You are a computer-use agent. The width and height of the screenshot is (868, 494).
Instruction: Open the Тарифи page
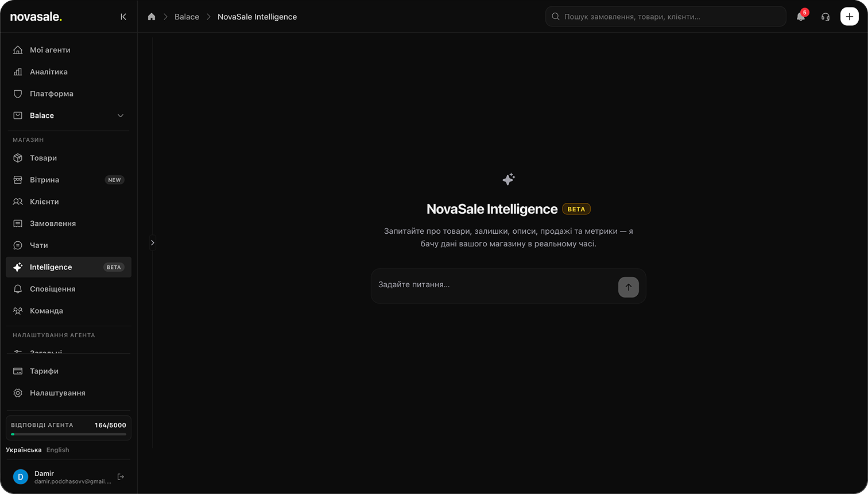[68, 371]
